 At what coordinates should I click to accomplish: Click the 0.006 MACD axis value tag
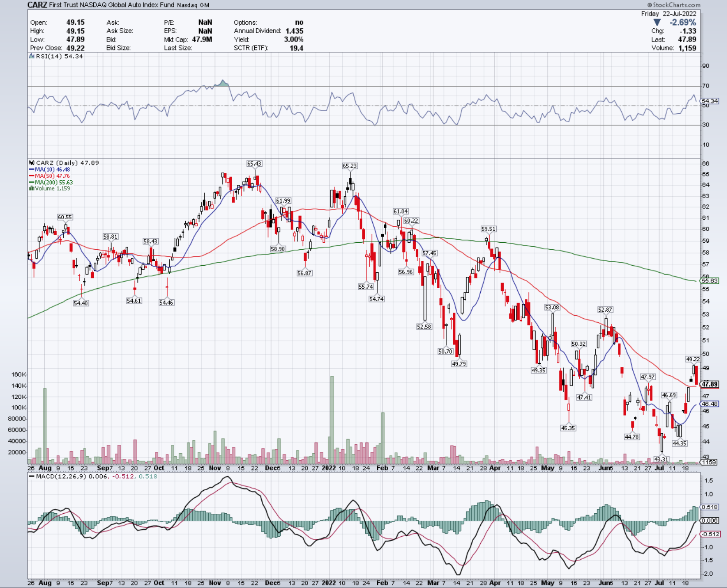tap(710, 521)
